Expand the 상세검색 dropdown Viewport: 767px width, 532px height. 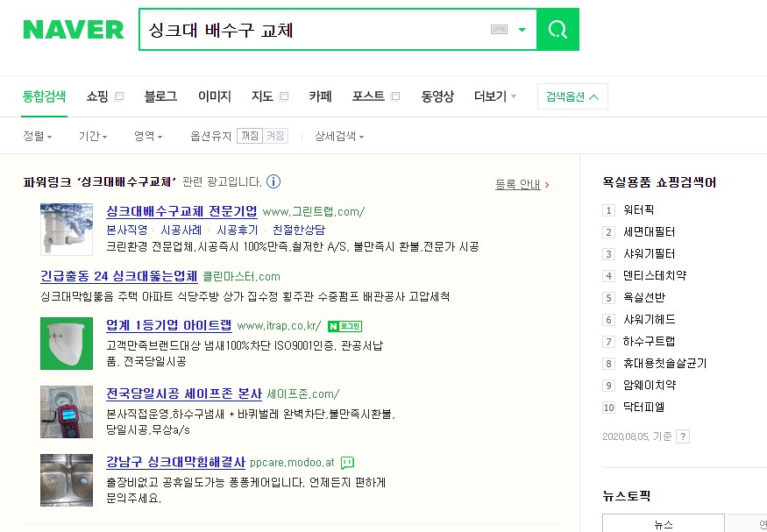tap(339, 136)
